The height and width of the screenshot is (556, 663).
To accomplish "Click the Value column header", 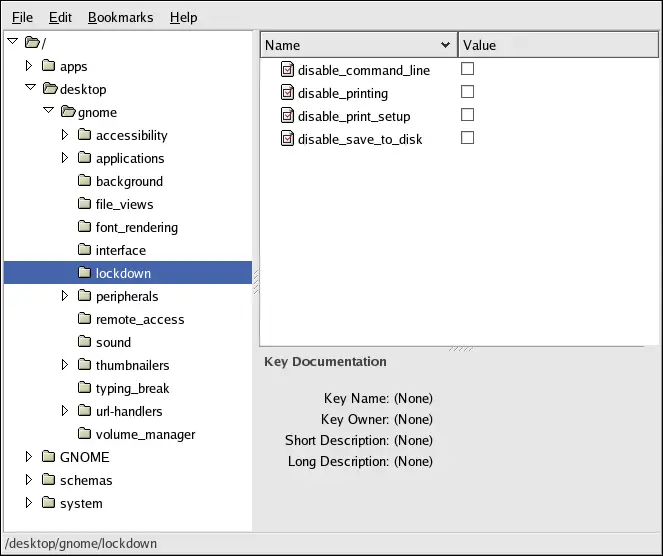I will 557,45.
